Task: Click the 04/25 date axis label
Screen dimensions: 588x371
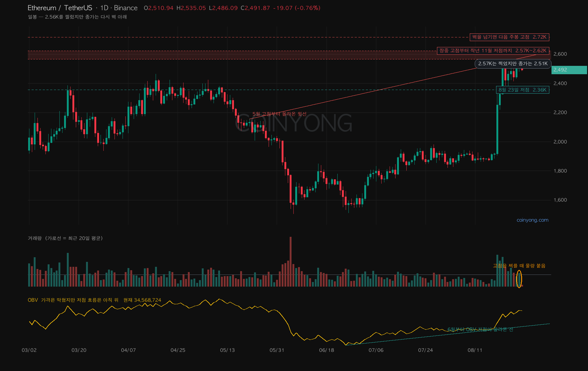Action: [178, 350]
